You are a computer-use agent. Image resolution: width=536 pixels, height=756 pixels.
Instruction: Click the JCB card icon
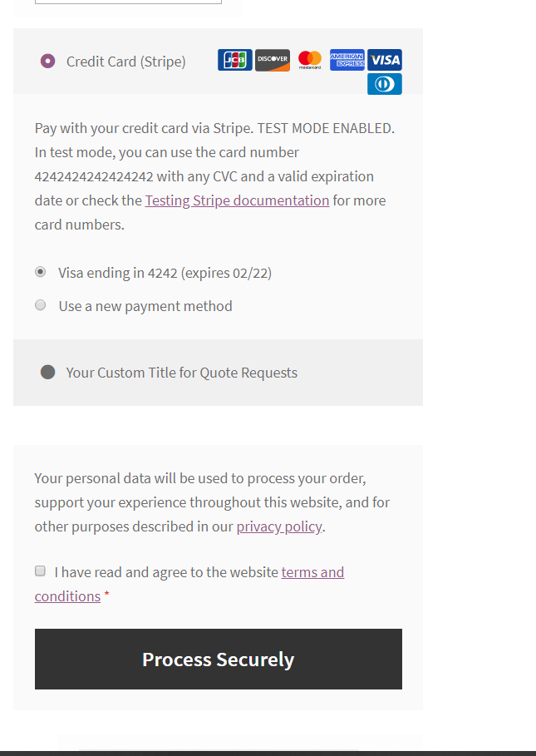coord(234,60)
